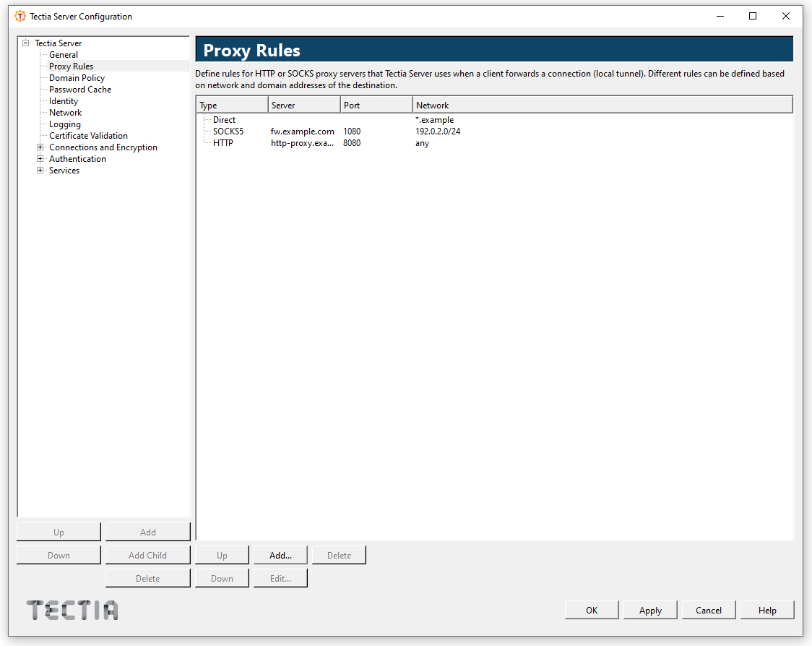Collapse the Tectia Server root node

click(x=25, y=43)
